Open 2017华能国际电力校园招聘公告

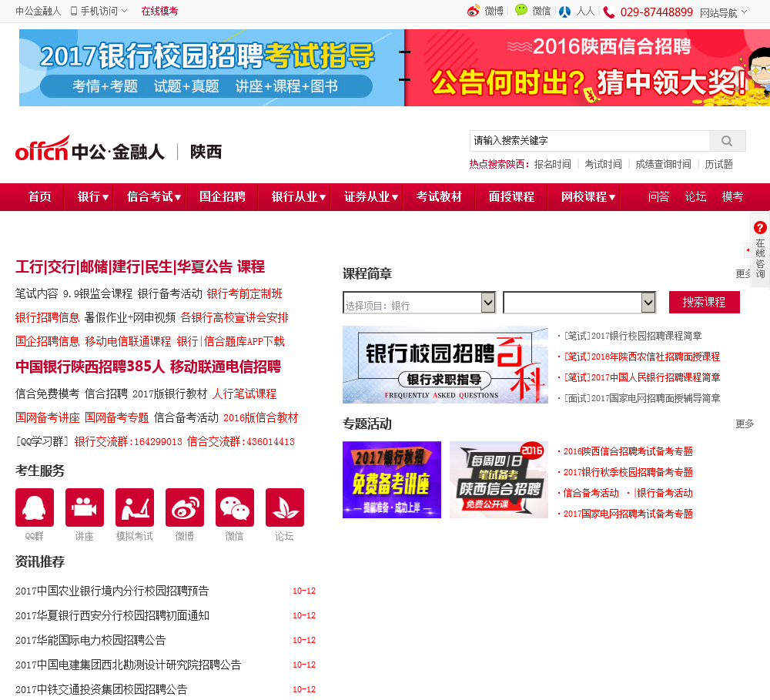pos(90,640)
